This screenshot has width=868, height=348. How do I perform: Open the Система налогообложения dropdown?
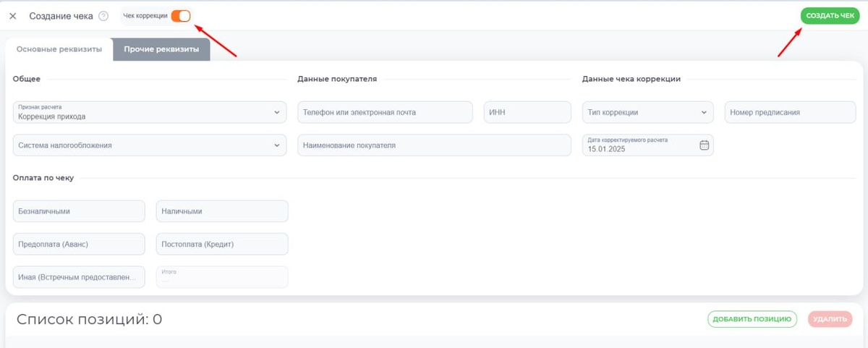(149, 145)
